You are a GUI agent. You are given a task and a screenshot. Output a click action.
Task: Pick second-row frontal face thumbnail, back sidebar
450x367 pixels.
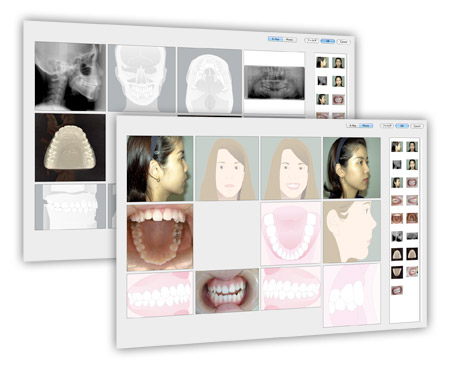click(338, 81)
